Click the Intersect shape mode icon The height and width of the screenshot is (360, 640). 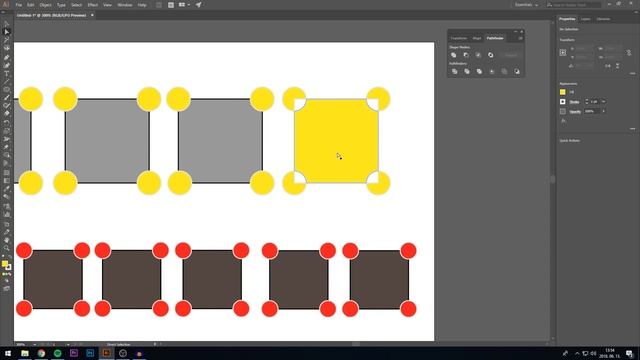pyautogui.click(x=478, y=55)
